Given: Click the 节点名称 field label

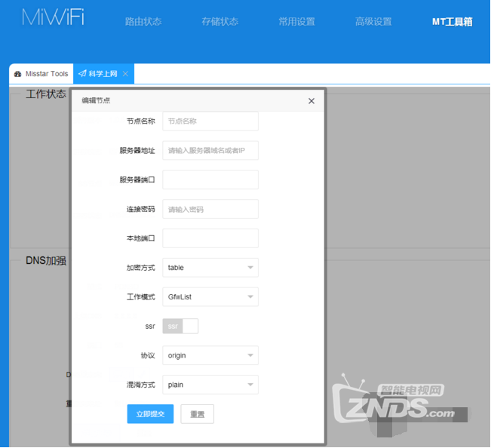Looking at the screenshot, I should [141, 121].
